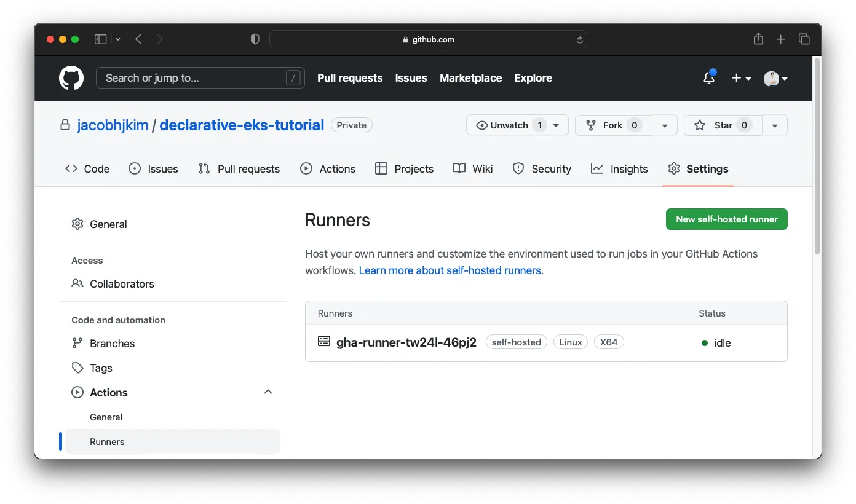Click the terminal icon beside gha-runner-tw24l-46pj2

[323, 340]
